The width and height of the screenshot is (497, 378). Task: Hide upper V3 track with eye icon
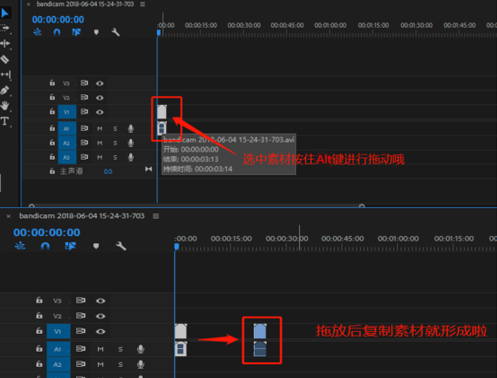click(x=100, y=83)
